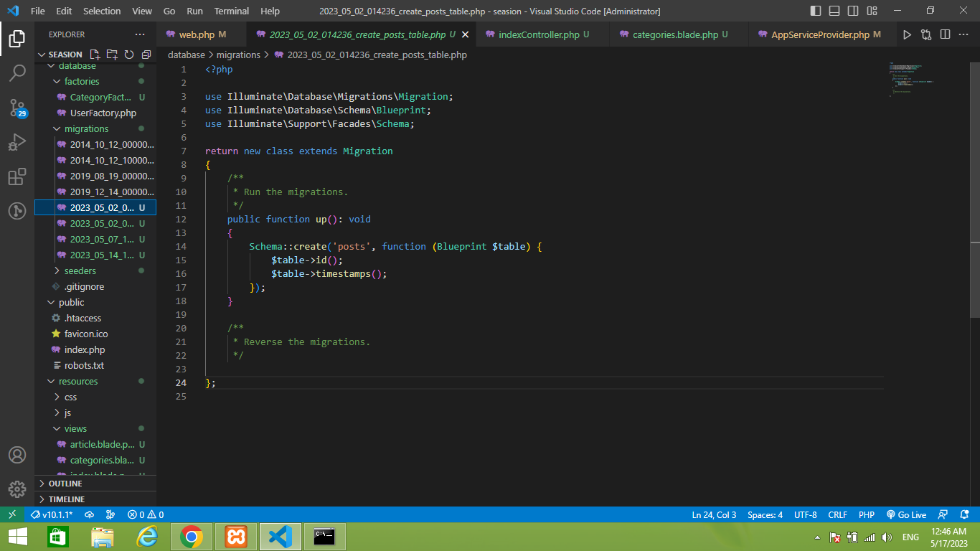
Task: Expand the css folder
Action: tap(95, 397)
